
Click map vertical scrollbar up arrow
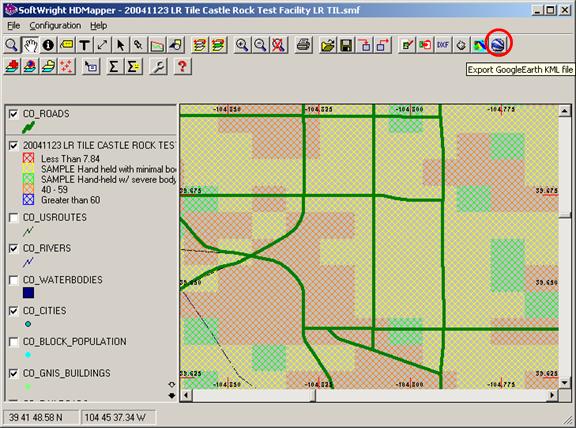pyautogui.click(x=565, y=111)
